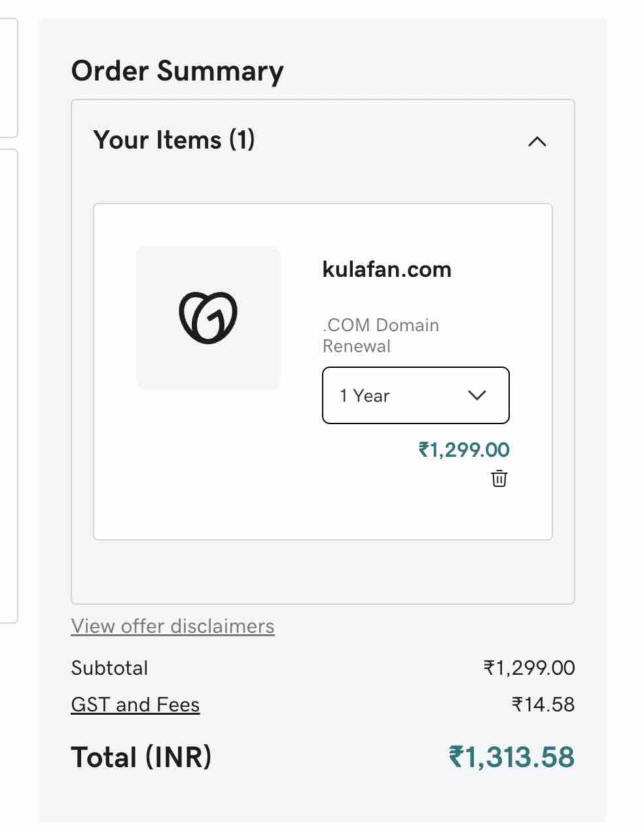Click the green ₹1,299.00 item price
The image size is (644, 826).
pos(464,450)
